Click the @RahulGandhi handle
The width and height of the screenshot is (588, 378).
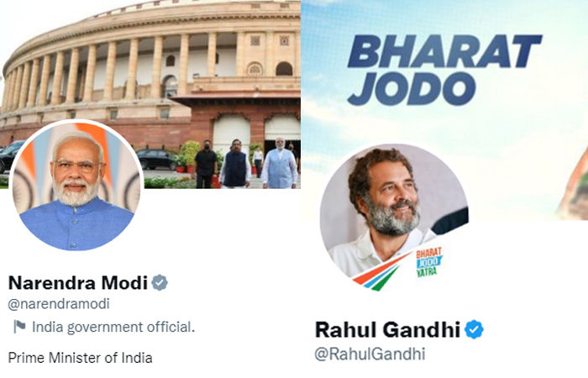(x=370, y=354)
